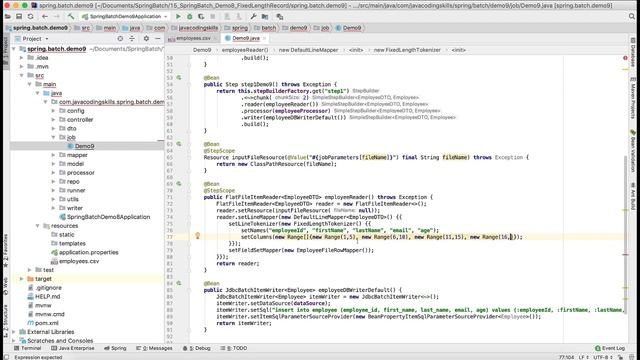Close the Demo9.java tab
The width and height of the screenshot is (640, 360).
pyautogui.click(x=264, y=38)
